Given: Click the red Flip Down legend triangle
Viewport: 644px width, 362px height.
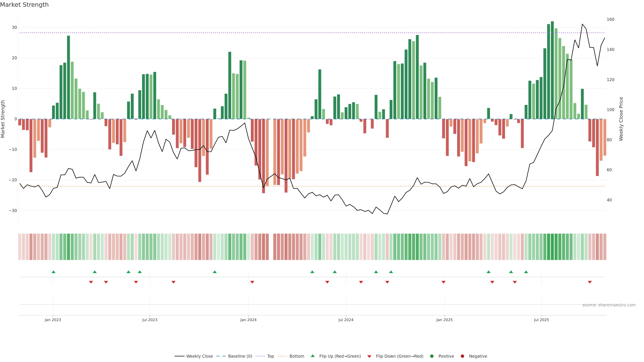Looking at the screenshot, I should [x=369, y=356].
